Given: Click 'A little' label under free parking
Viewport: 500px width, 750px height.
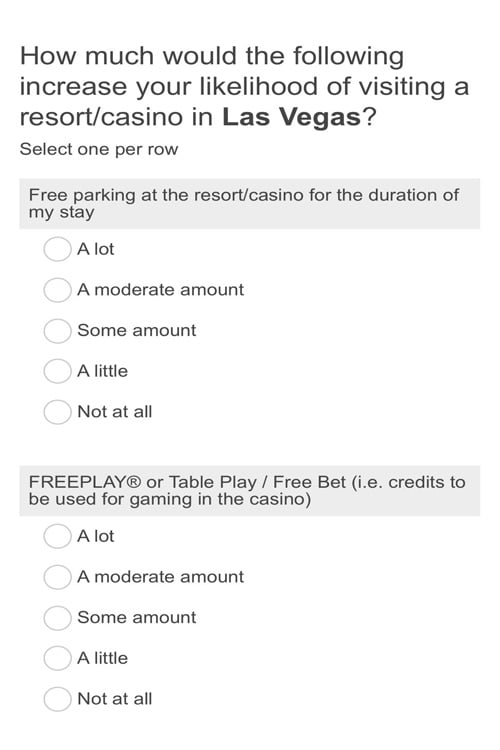Looking at the screenshot, I should tap(102, 371).
